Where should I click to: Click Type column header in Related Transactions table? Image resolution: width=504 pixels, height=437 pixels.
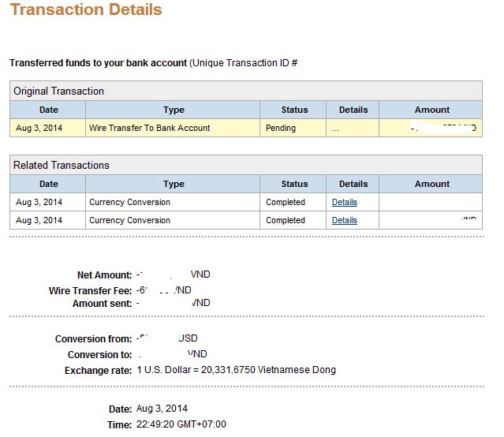click(x=174, y=184)
